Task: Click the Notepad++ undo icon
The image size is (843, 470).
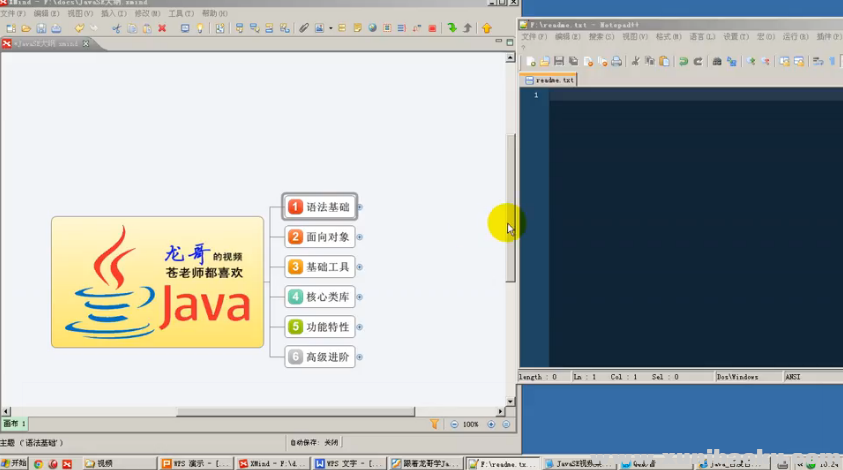Action: click(x=683, y=61)
